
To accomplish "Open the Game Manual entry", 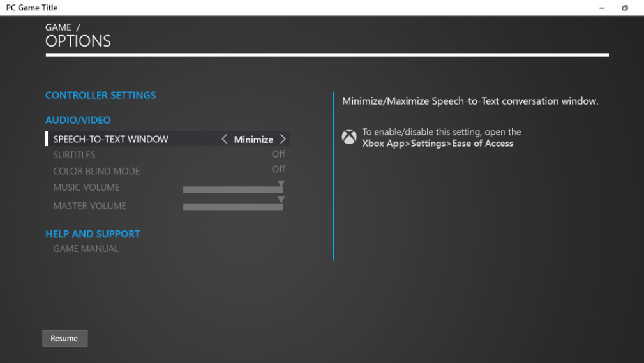I will (x=86, y=249).
